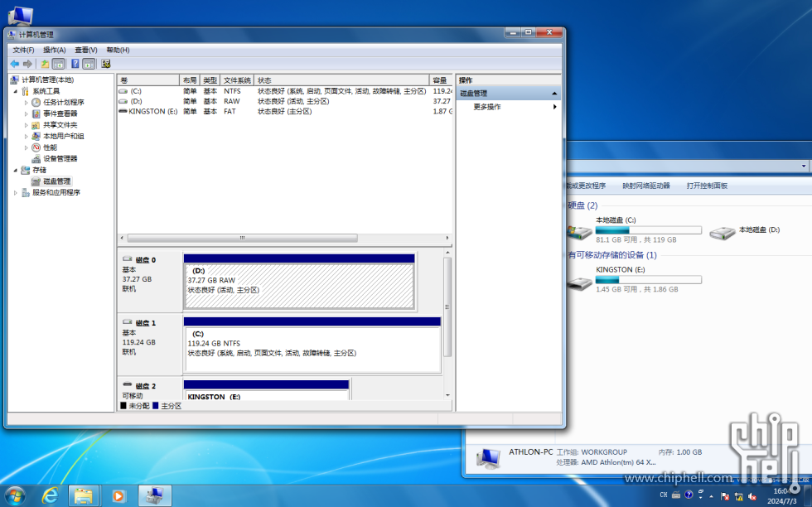Click disk view scroll down arrow
812x507 pixels.
click(447, 395)
